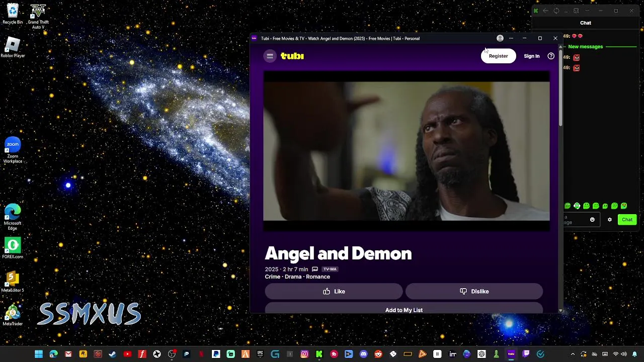Open Wi-Fi network settings in tray
The height and width of the screenshot is (362, 644).
click(615, 354)
